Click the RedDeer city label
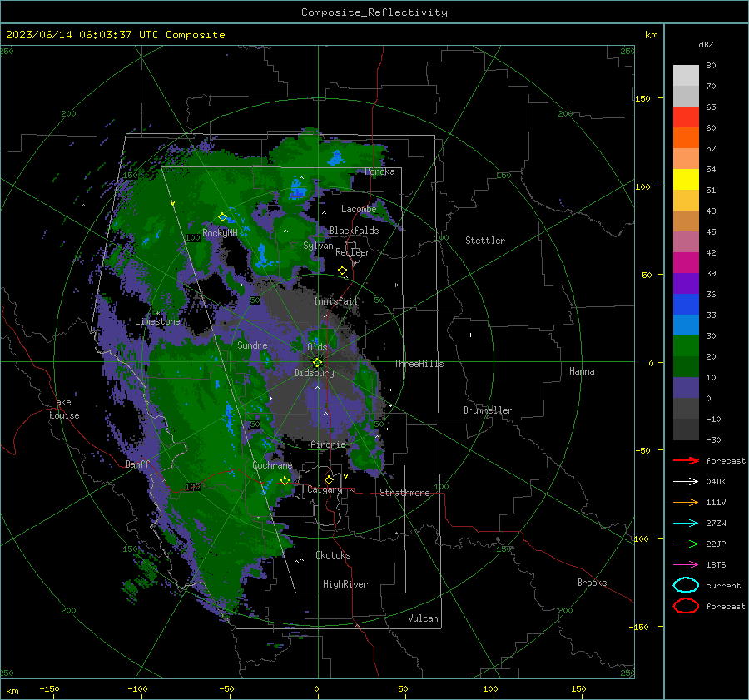Viewport: 749px width, 700px height. pos(353,252)
